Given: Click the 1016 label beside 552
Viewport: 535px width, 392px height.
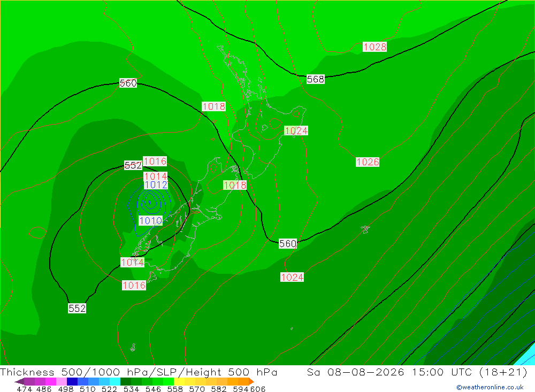Looking at the screenshot, I should [x=155, y=162].
